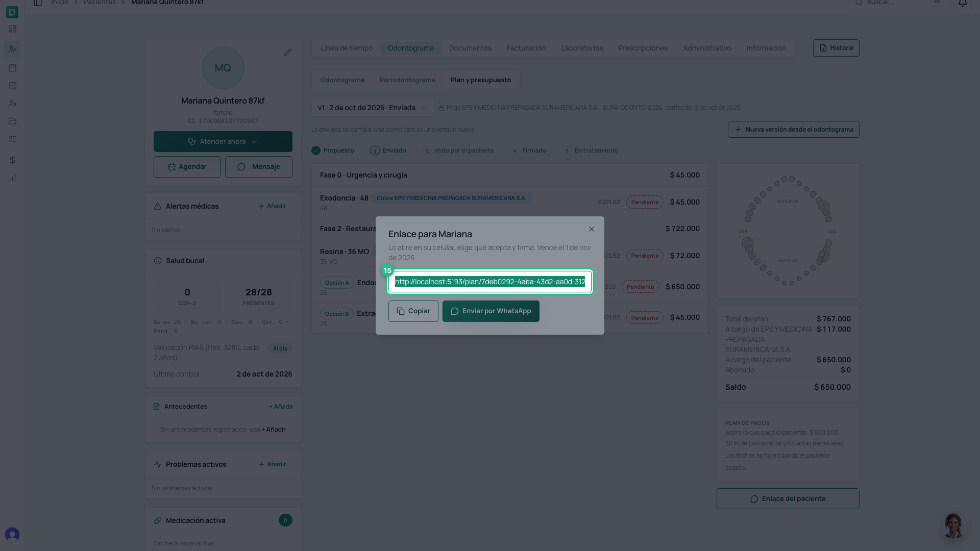Open the assistant avatar chat bubble
This screenshot has width=980, height=551.
(953, 525)
